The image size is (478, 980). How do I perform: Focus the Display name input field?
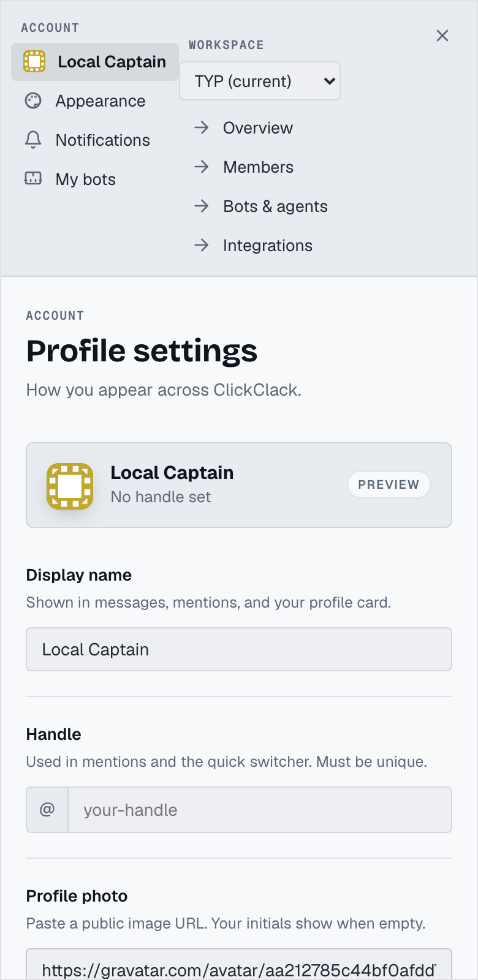point(239,649)
